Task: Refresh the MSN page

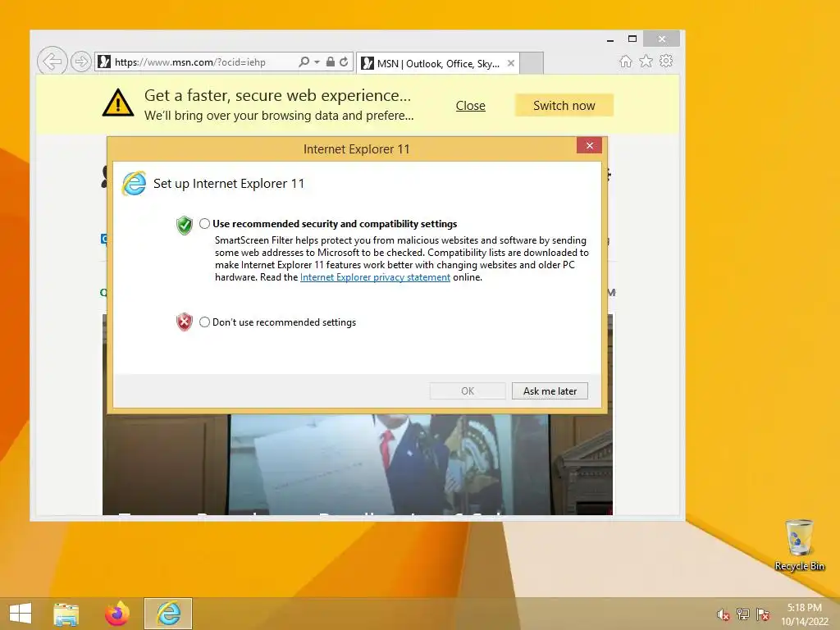Action: [x=344, y=62]
